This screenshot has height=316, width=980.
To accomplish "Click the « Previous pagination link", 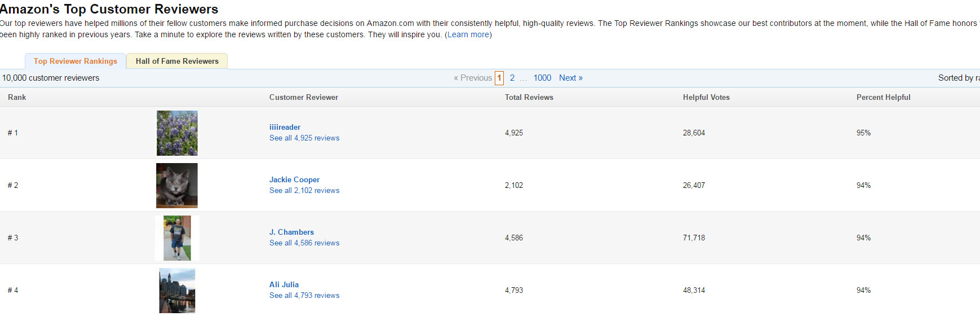I will [473, 78].
